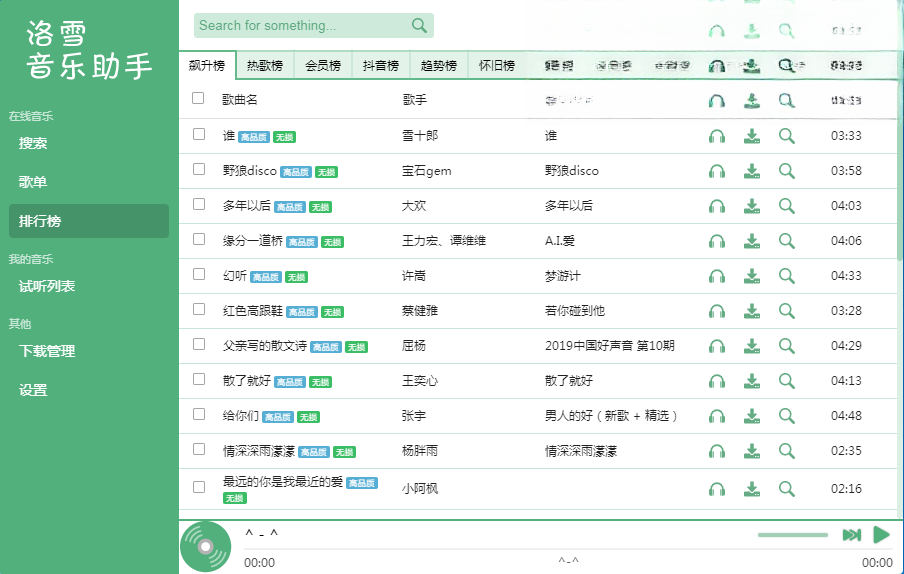
Task: Play the song 谁 via its headphone icon
Action: (x=717, y=136)
